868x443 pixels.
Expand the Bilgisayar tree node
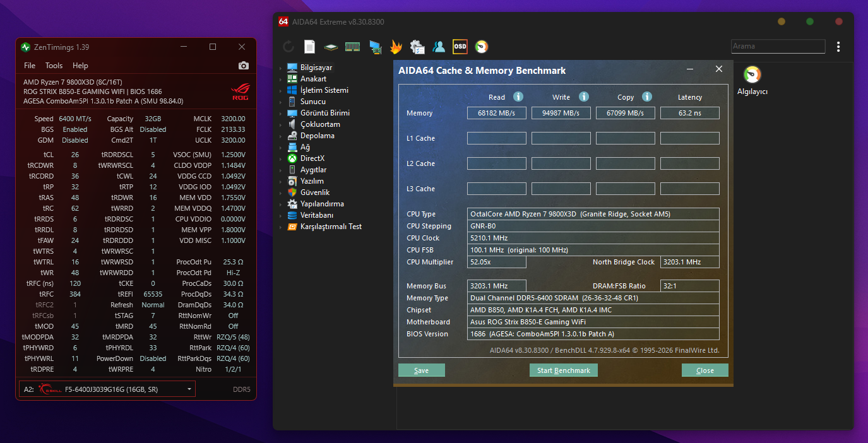(x=280, y=68)
